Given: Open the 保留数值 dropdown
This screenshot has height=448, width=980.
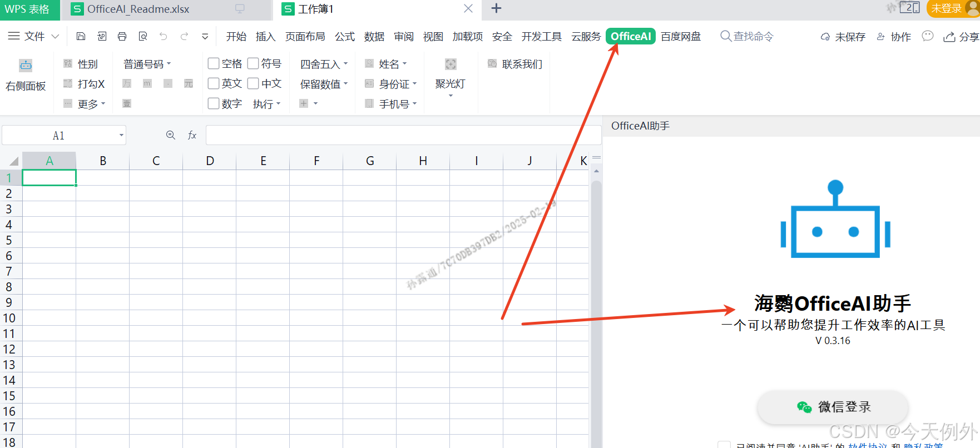Looking at the screenshot, I should [x=324, y=84].
